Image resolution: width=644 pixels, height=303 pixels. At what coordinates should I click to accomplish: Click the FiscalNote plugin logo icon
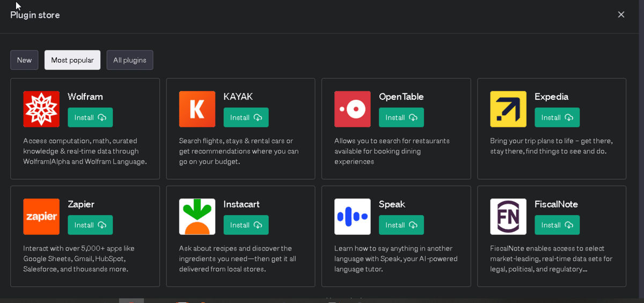coord(508,217)
